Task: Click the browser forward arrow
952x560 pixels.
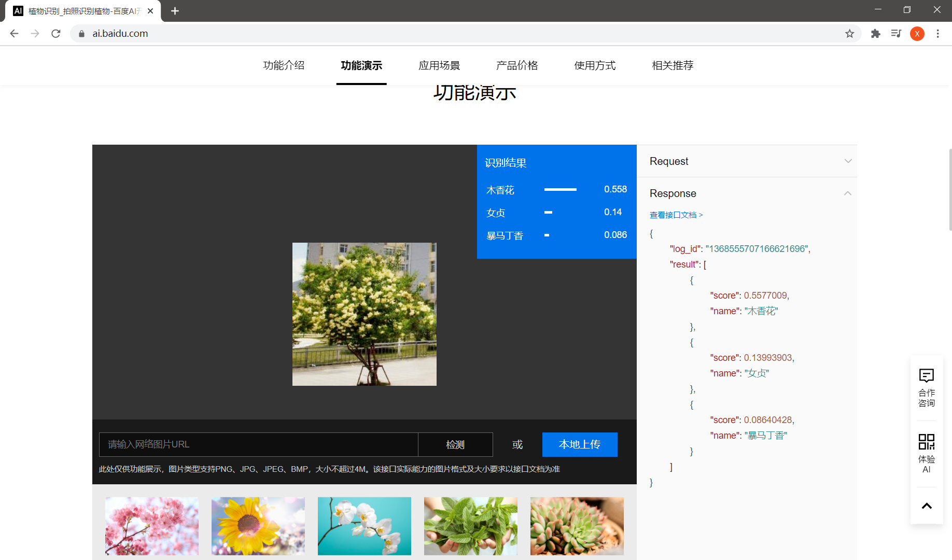Action: 35,33
